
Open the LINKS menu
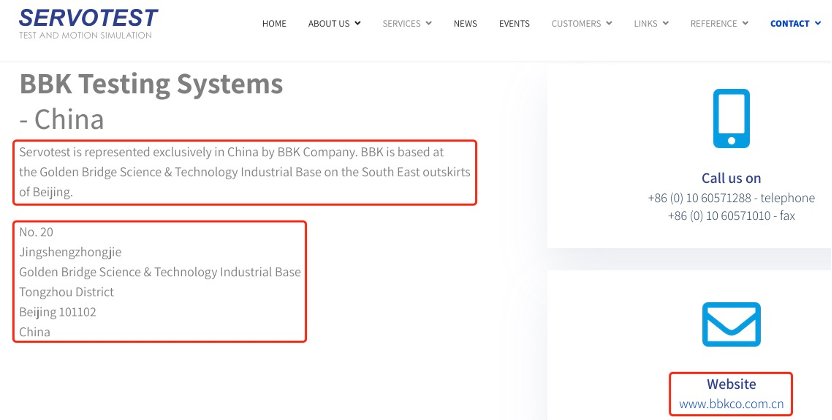tap(651, 23)
